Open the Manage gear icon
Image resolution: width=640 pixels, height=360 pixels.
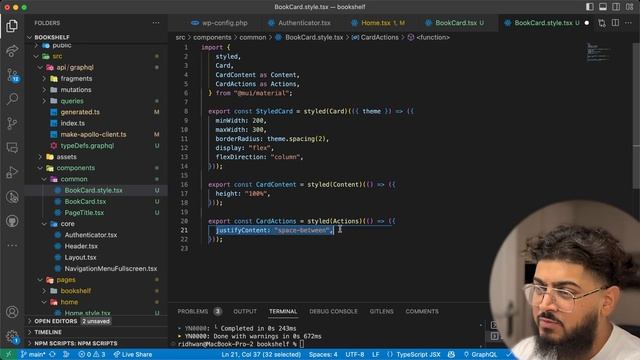12,337
